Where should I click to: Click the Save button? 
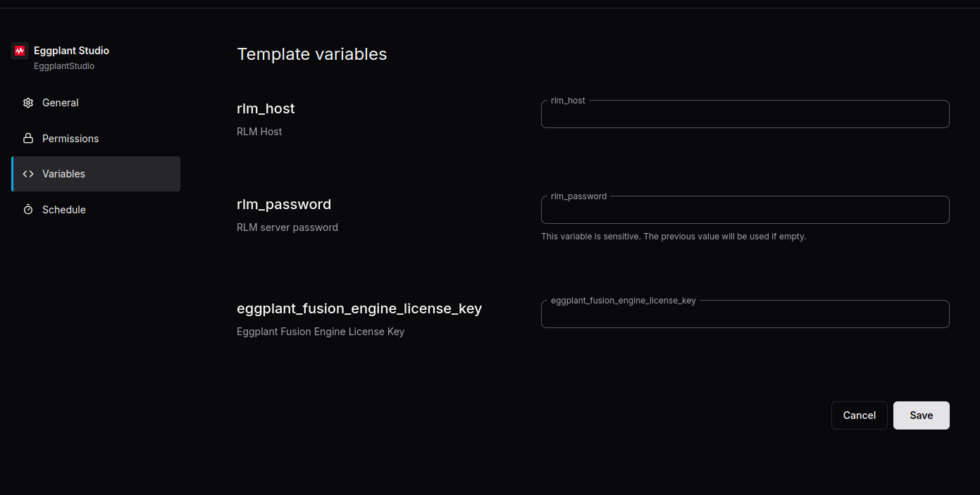click(921, 415)
